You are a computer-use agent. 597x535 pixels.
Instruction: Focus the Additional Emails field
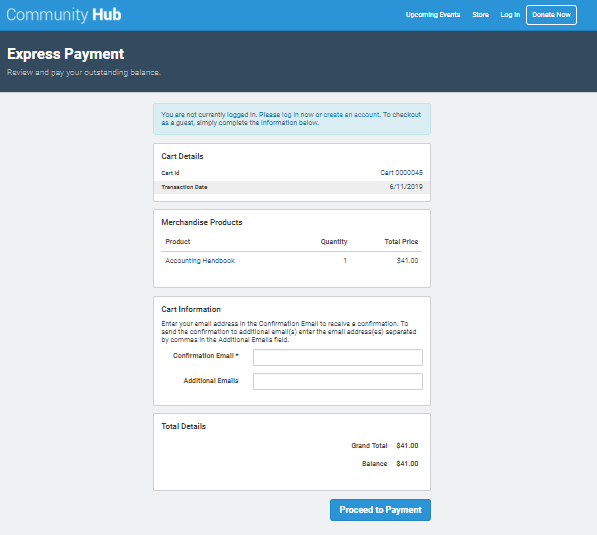338,382
